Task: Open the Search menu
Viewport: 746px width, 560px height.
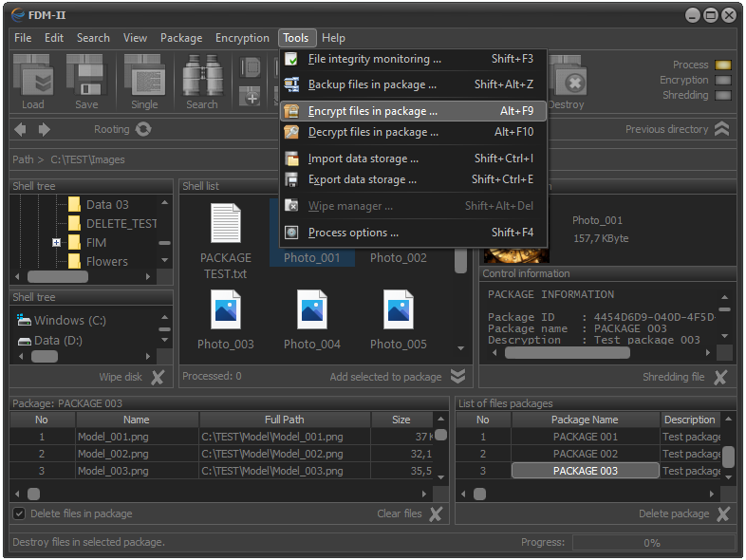Action: 93,38
